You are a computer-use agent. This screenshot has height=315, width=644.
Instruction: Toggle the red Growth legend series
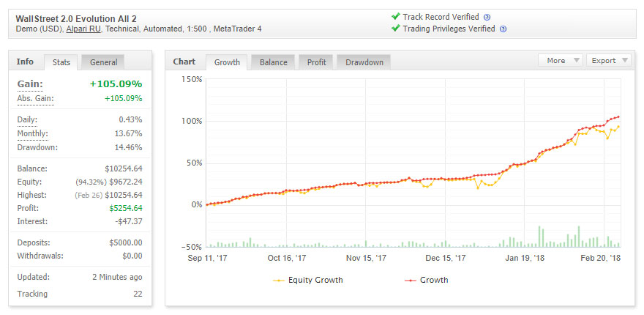coord(427,281)
